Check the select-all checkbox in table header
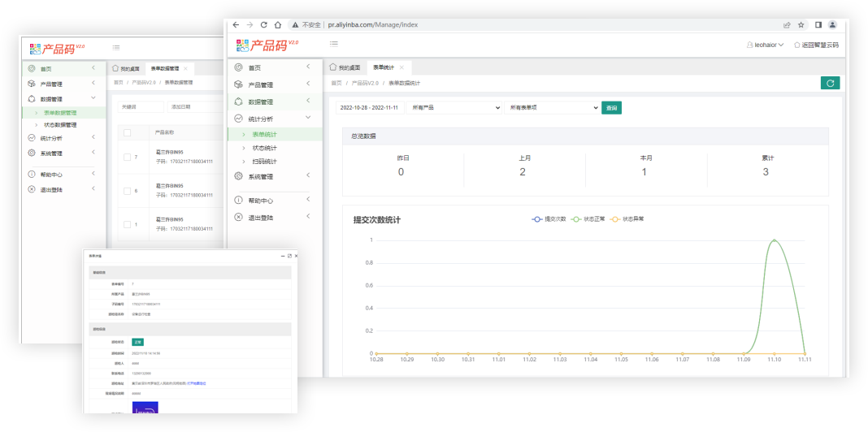The width and height of the screenshot is (868, 432). click(x=127, y=132)
